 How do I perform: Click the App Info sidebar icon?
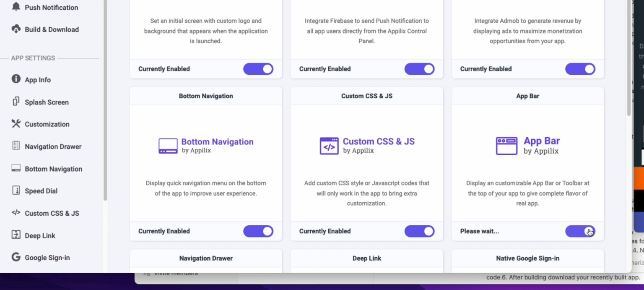point(16,79)
